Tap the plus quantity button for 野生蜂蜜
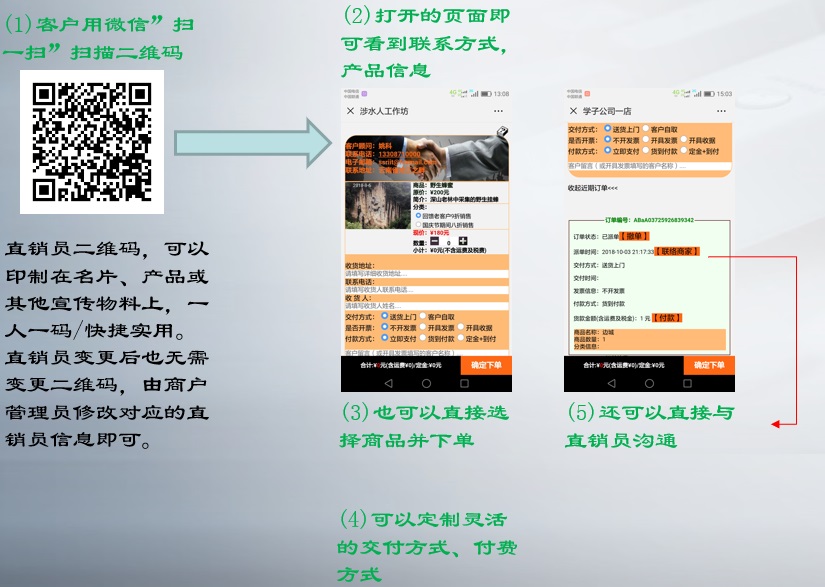The width and height of the screenshot is (825, 587). coord(462,241)
